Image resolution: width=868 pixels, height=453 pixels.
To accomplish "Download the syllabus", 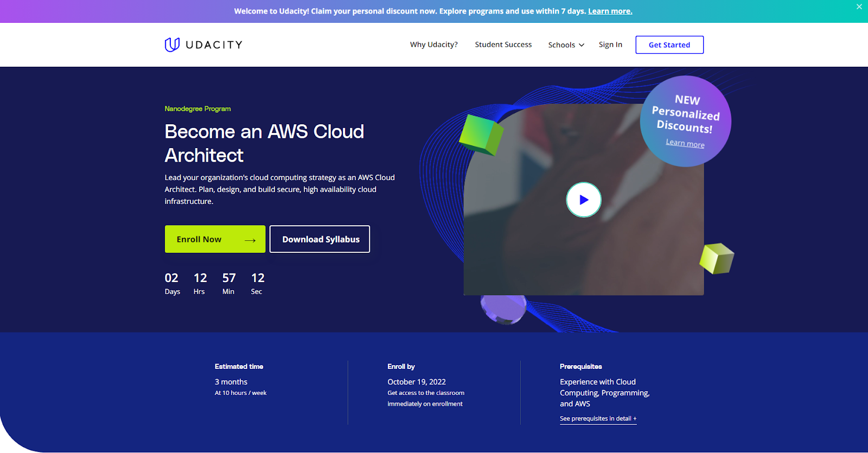I will tap(320, 239).
